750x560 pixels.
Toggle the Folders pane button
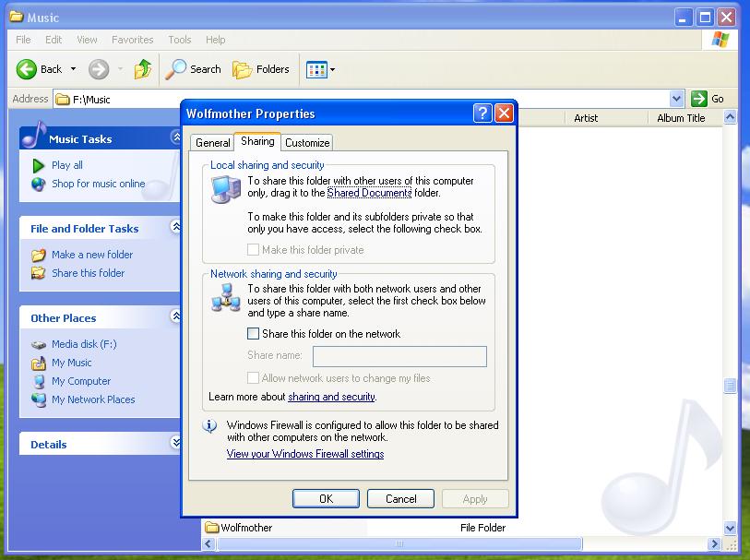tap(261, 69)
